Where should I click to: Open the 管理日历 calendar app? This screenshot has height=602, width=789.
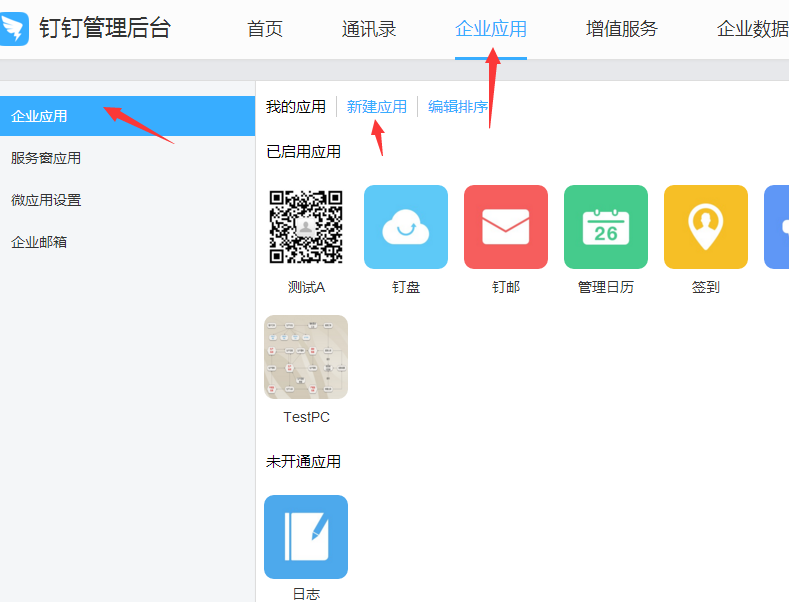coord(605,227)
